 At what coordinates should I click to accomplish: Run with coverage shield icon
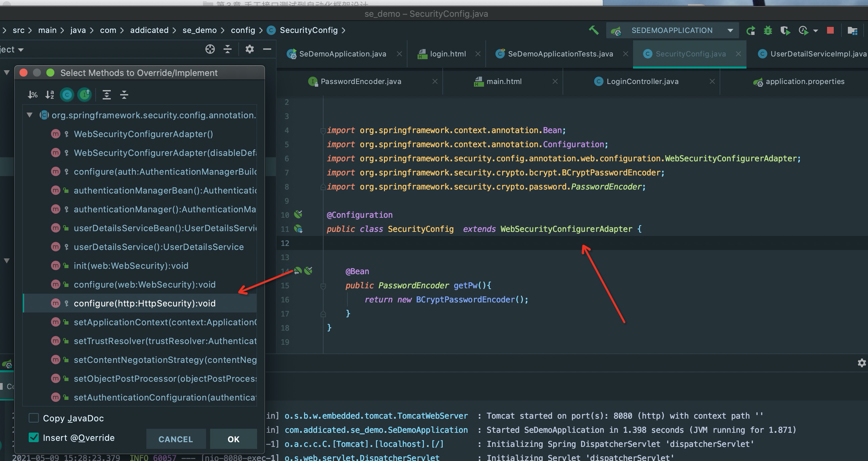(x=785, y=31)
